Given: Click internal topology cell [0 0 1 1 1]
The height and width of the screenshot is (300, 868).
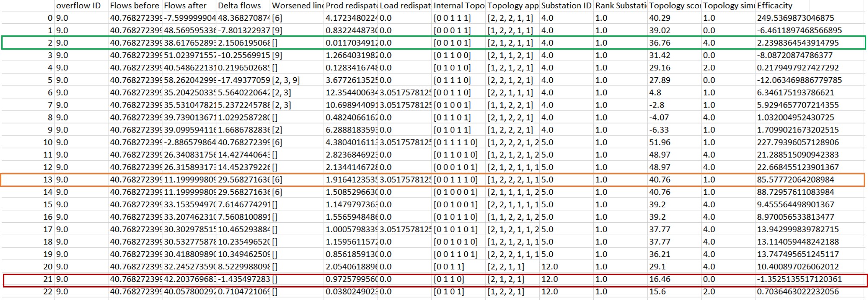Looking at the screenshot, I should (452, 18).
